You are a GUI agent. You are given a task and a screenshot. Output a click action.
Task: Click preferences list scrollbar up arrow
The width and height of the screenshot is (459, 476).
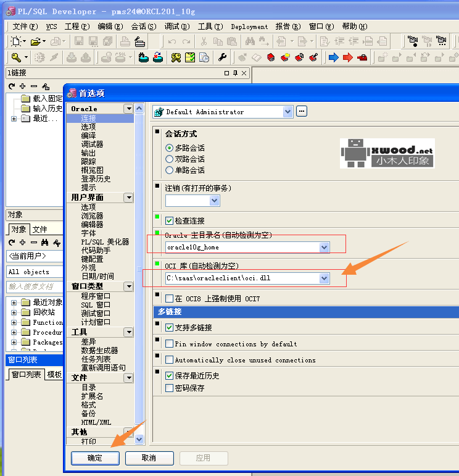click(139, 109)
